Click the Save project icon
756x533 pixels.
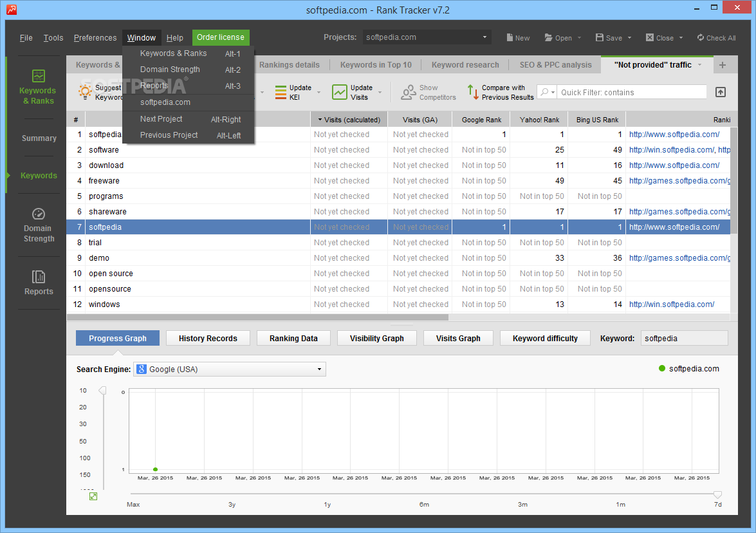(x=599, y=37)
